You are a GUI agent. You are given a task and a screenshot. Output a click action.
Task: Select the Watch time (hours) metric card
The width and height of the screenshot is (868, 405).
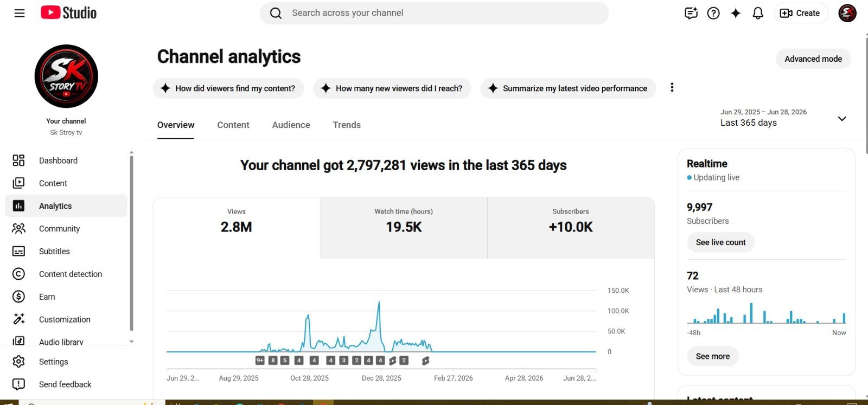pyautogui.click(x=404, y=228)
